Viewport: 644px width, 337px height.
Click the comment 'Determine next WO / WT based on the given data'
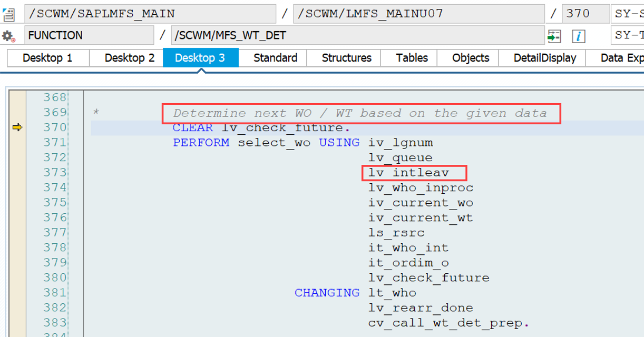[x=360, y=113]
